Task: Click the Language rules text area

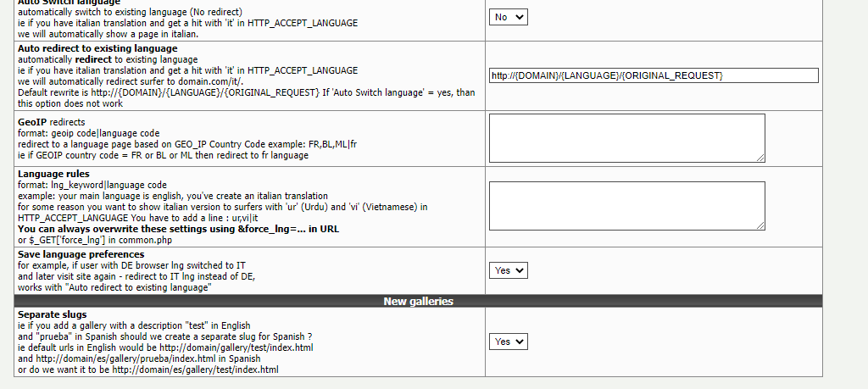Action: click(626, 206)
